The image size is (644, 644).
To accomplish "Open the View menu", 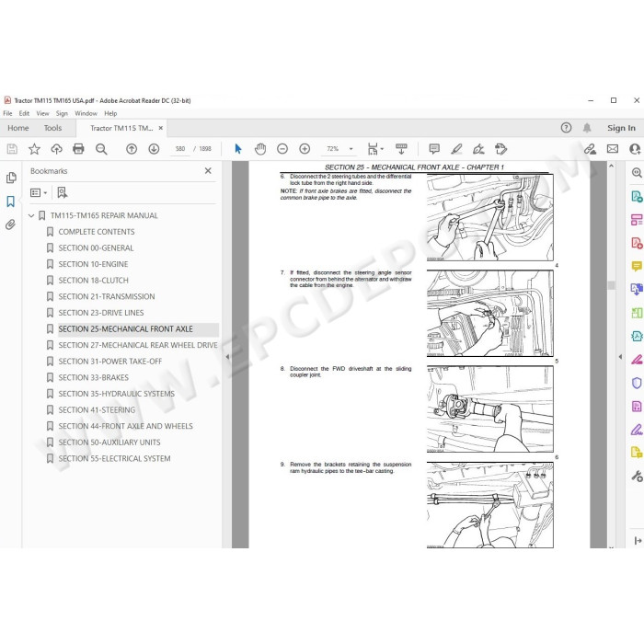I will point(42,113).
